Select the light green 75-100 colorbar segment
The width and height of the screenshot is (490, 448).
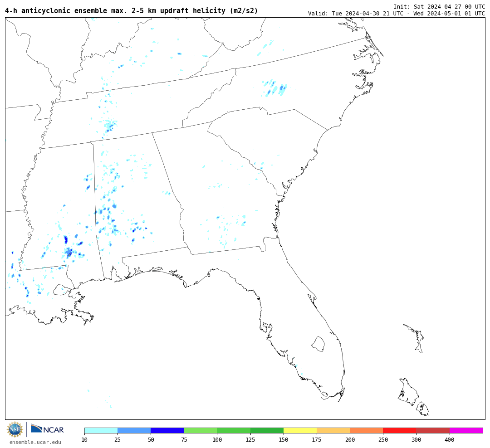pyautogui.click(x=201, y=431)
